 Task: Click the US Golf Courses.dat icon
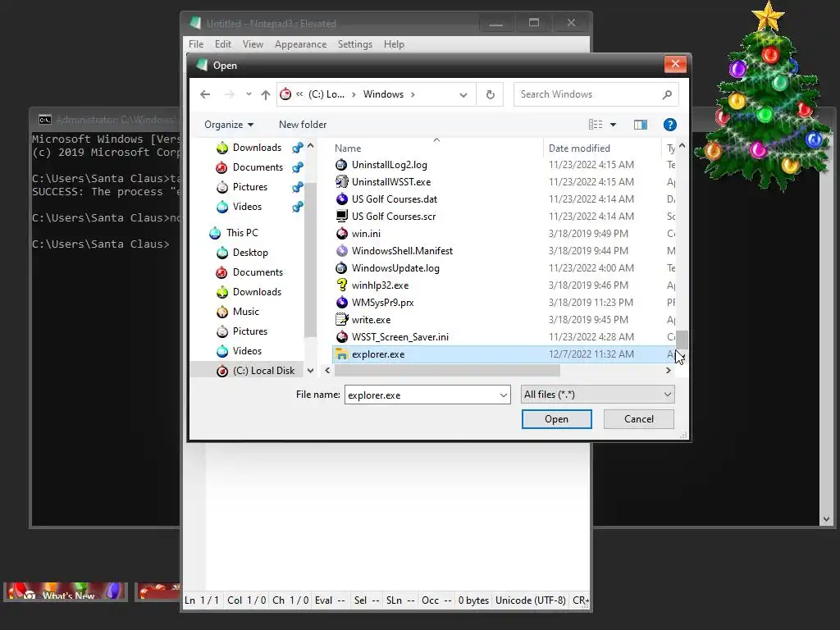click(341, 199)
